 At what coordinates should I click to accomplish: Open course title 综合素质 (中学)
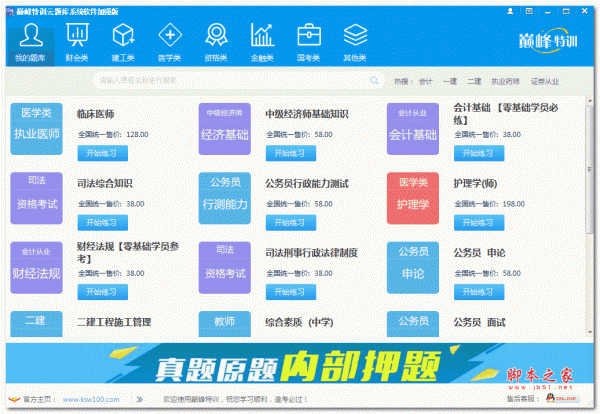(x=299, y=322)
